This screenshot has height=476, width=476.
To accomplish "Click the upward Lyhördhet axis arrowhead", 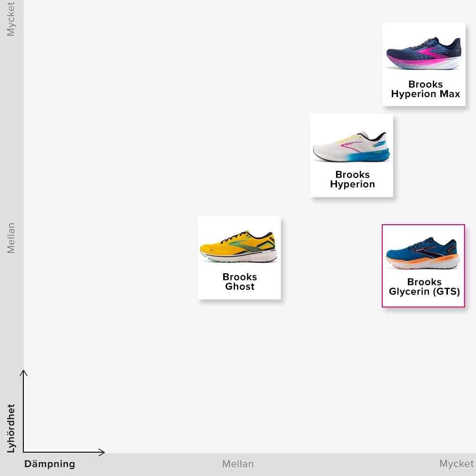I will point(23,372).
